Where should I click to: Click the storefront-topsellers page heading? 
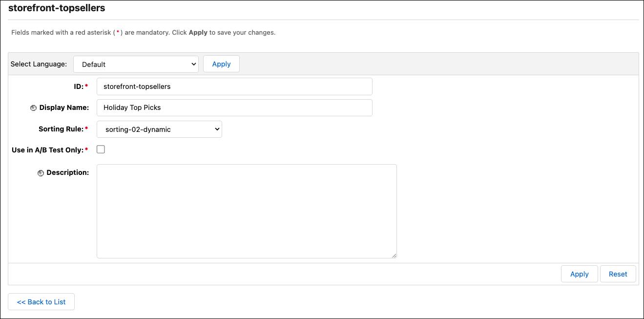click(57, 8)
